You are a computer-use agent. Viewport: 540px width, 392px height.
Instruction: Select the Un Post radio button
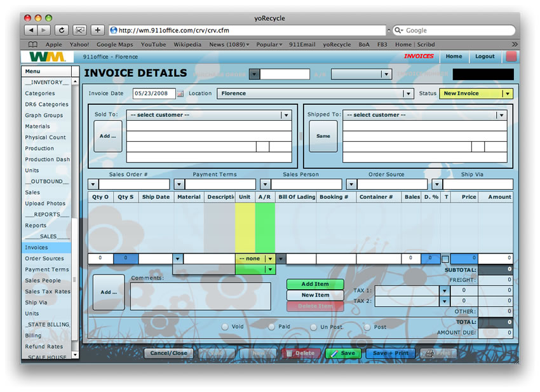(313, 326)
